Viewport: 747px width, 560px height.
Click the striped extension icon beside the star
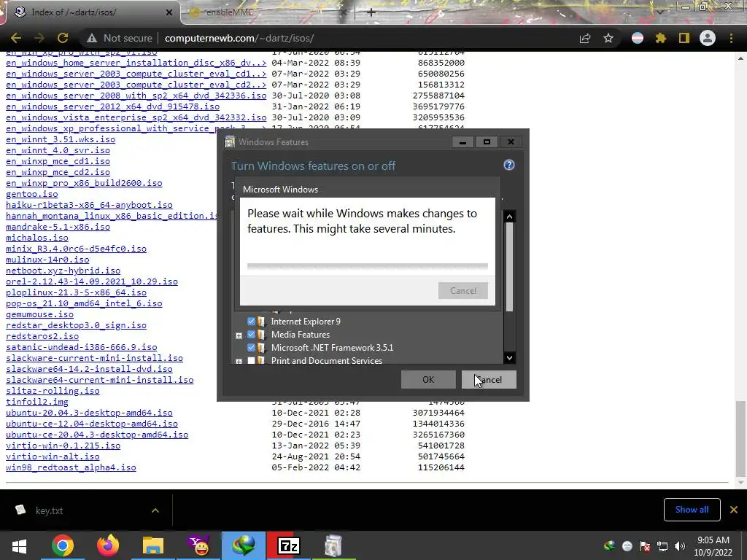coord(638,38)
